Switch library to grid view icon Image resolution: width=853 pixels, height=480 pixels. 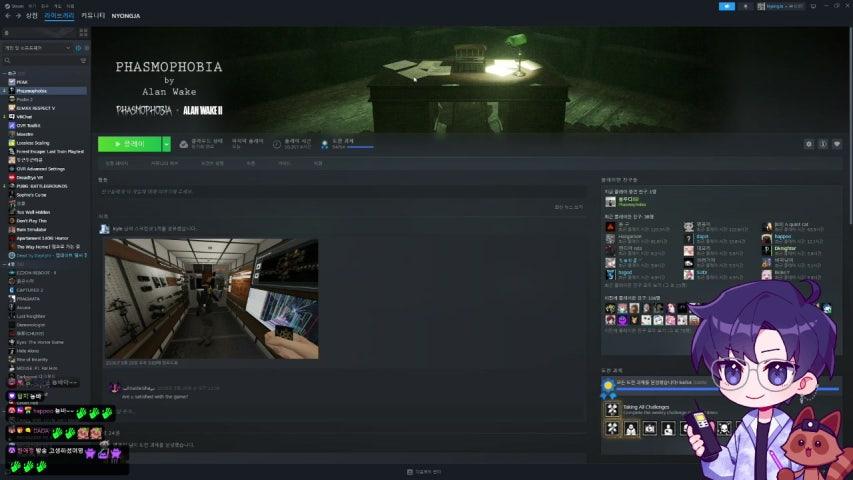coord(83,33)
